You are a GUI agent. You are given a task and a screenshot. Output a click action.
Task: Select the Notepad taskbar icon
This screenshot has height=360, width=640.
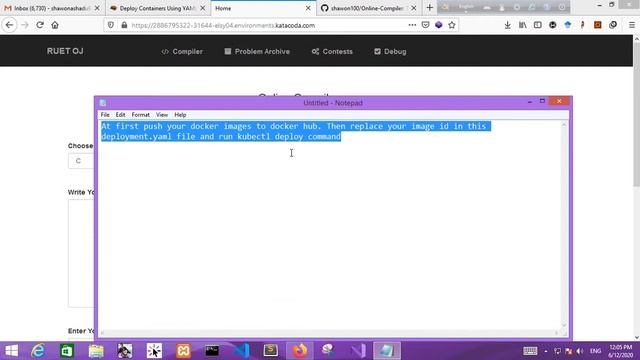click(x=387, y=351)
